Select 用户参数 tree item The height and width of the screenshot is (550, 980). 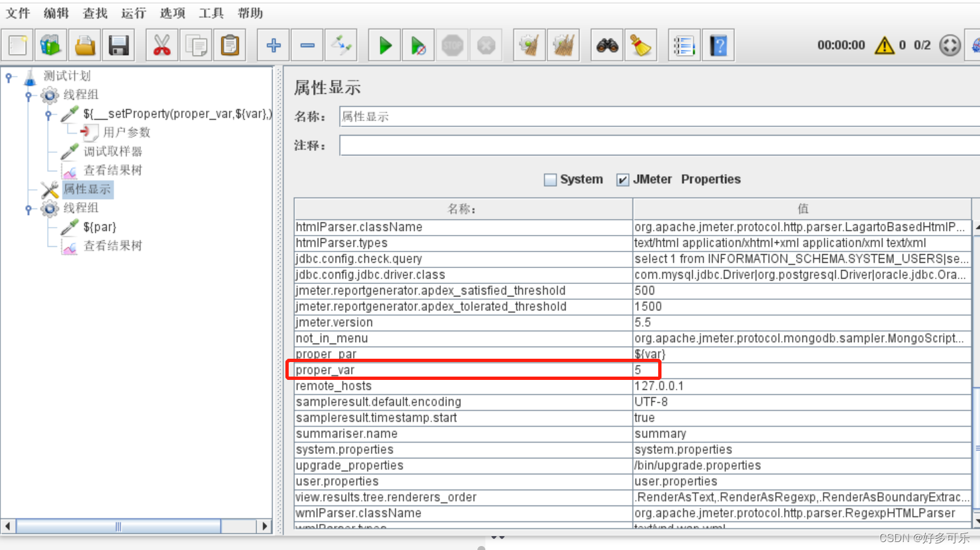click(x=126, y=132)
